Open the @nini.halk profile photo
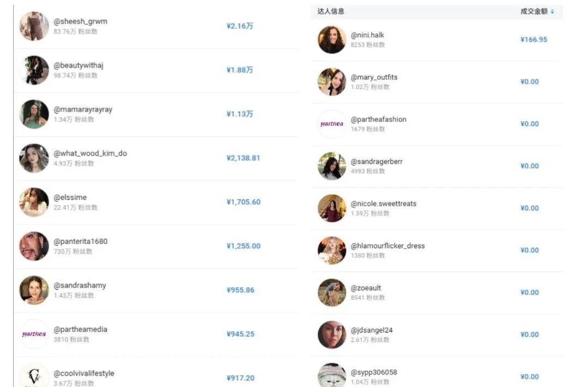This screenshot has width=588, height=387. [332, 39]
